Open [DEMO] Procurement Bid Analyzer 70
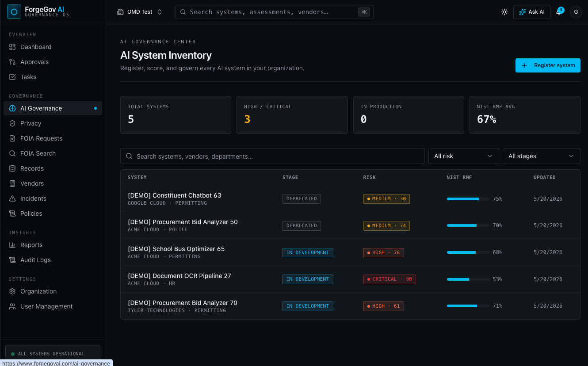The width and height of the screenshot is (588, 366). coord(182,303)
